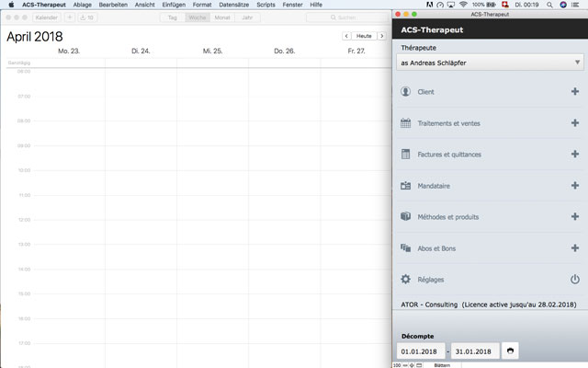Add new Traitements et ventes entry
This screenshot has height=368, width=588.
tap(575, 122)
